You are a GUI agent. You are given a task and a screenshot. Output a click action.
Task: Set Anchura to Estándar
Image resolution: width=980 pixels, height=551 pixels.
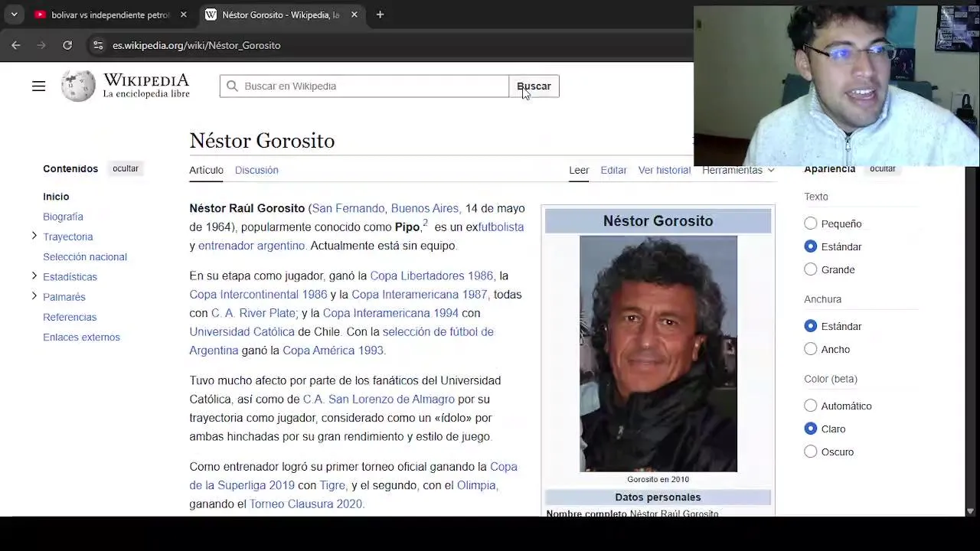[x=811, y=326]
